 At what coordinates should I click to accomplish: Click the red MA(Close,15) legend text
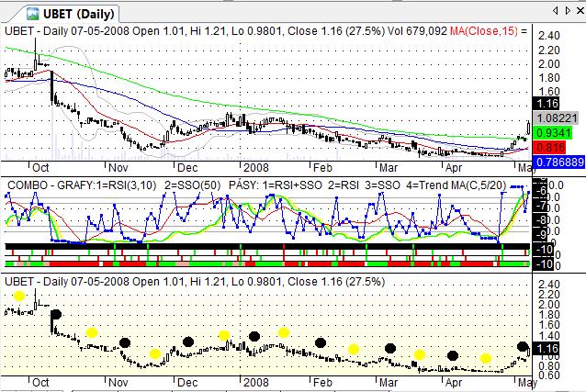point(484,31)
